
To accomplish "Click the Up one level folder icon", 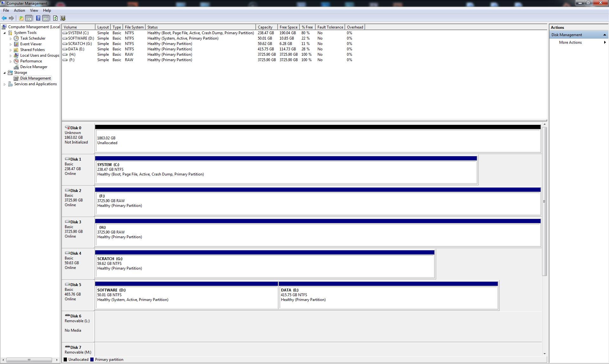I will (21, 18).
